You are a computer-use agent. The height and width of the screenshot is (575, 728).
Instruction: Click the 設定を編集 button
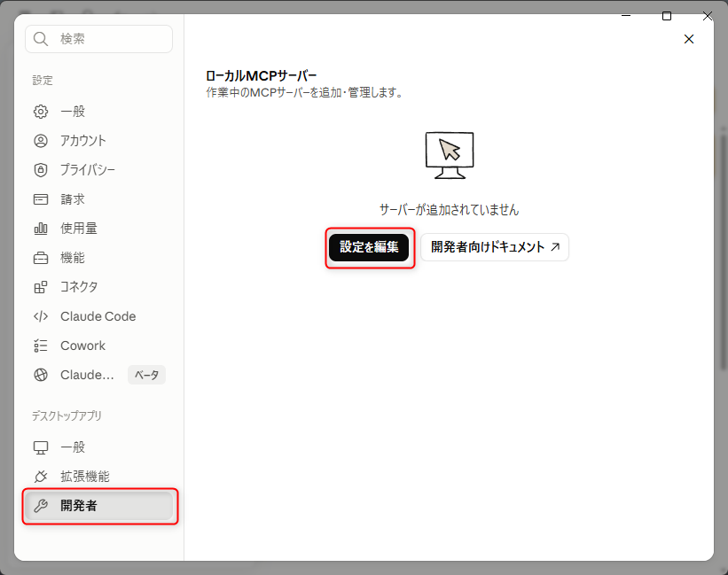(369, 247)
